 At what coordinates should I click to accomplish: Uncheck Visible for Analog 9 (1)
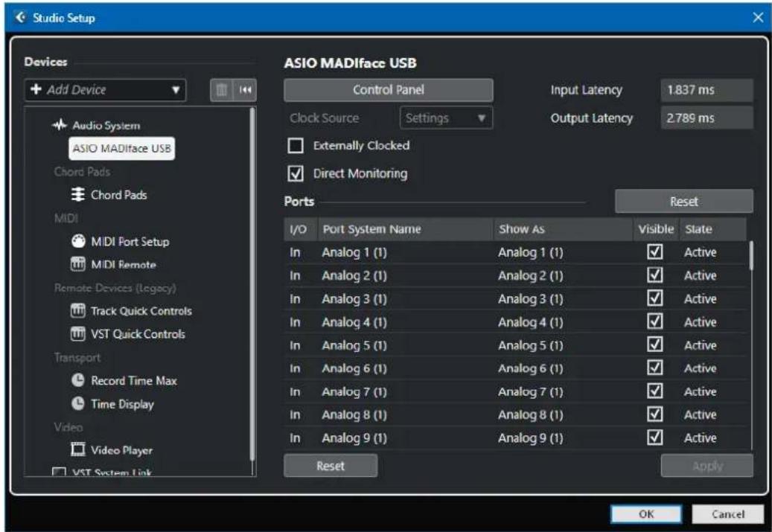[655, 437]
